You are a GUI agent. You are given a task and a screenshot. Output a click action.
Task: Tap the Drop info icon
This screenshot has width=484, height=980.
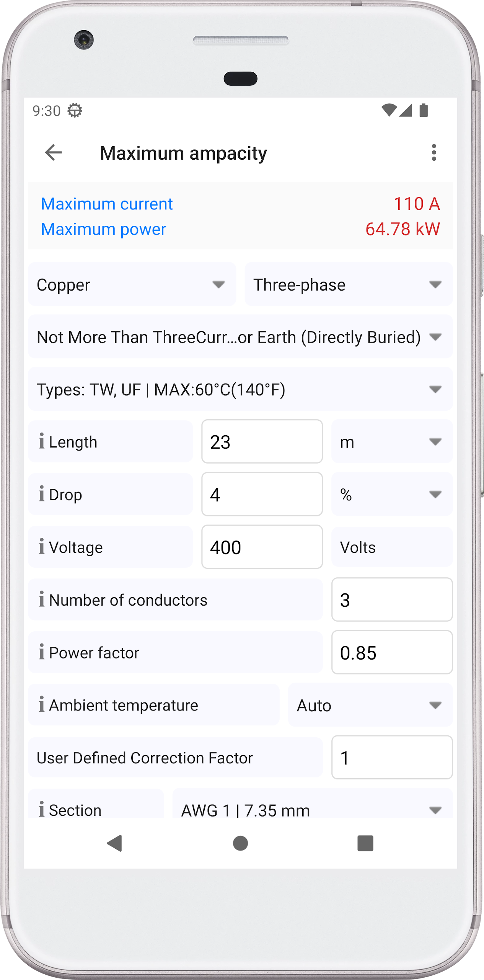41,494
